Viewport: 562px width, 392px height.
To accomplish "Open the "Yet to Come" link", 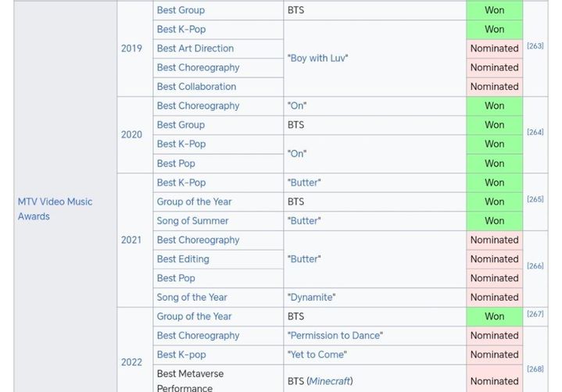I will [317, 355].
